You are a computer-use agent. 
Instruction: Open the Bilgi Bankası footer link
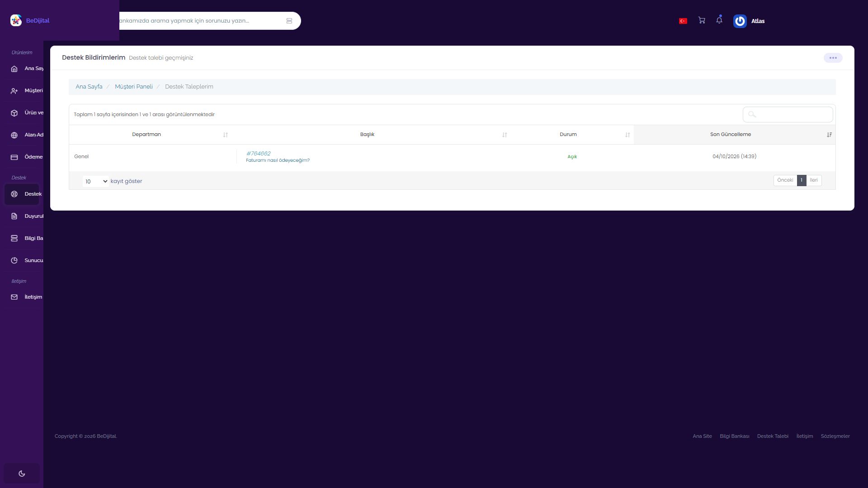pyautogui.click(x=734, y=436)
